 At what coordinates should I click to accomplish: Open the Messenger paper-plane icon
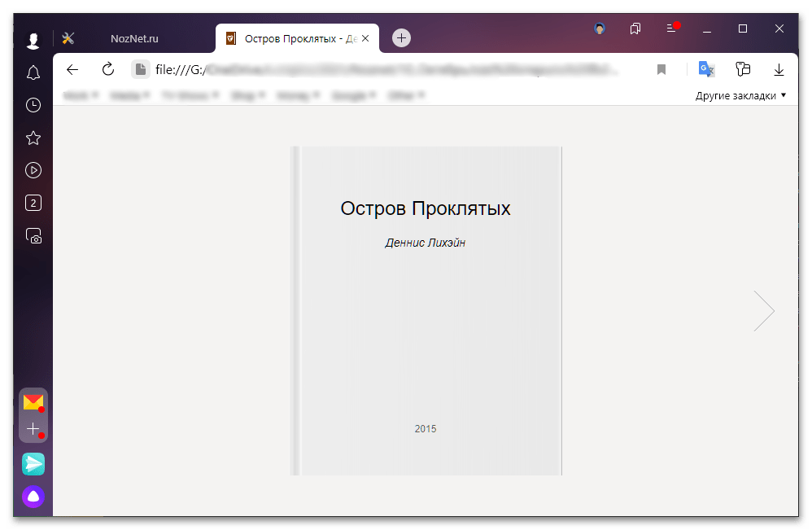click(x=33, y=464)
